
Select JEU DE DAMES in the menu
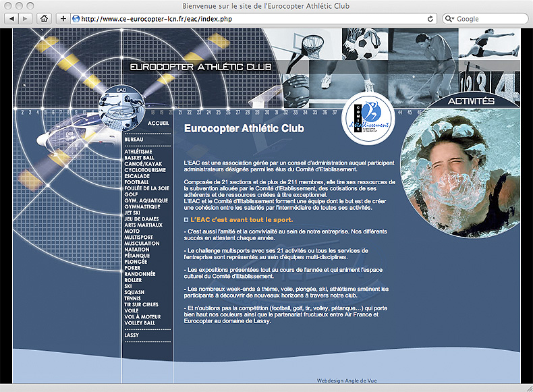142,219
